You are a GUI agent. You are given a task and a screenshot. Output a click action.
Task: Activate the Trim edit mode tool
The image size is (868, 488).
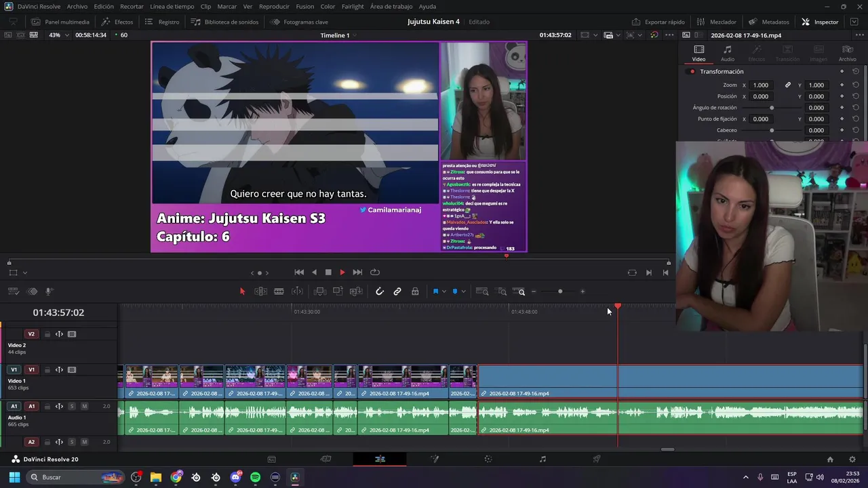(x=260, y=291)
